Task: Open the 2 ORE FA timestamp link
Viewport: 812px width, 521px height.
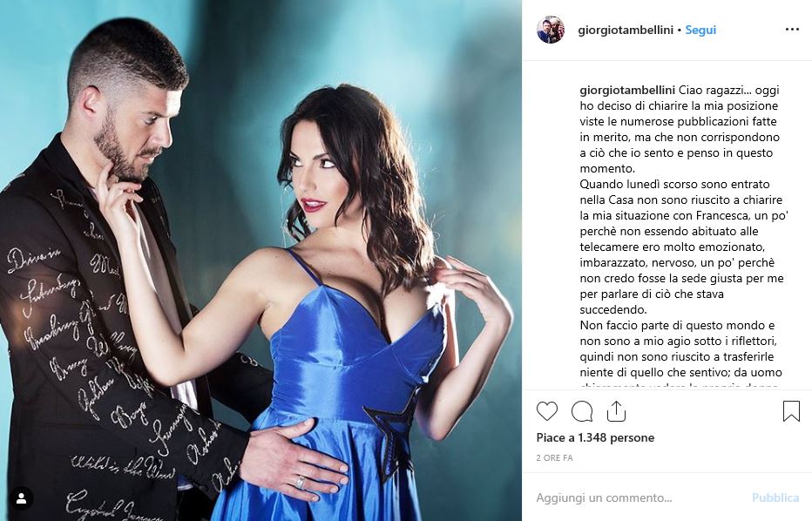Action: click(554, 457)
